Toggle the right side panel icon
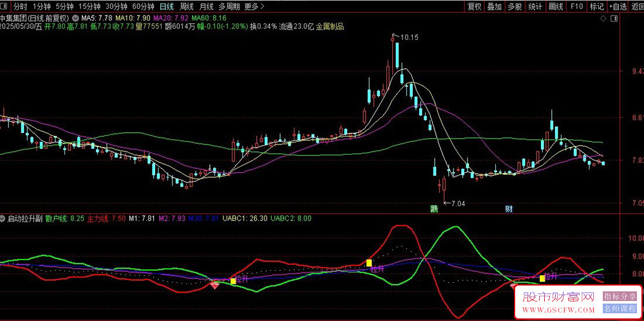Viewport: 644px width, 321px height. [x=614, y=19]
